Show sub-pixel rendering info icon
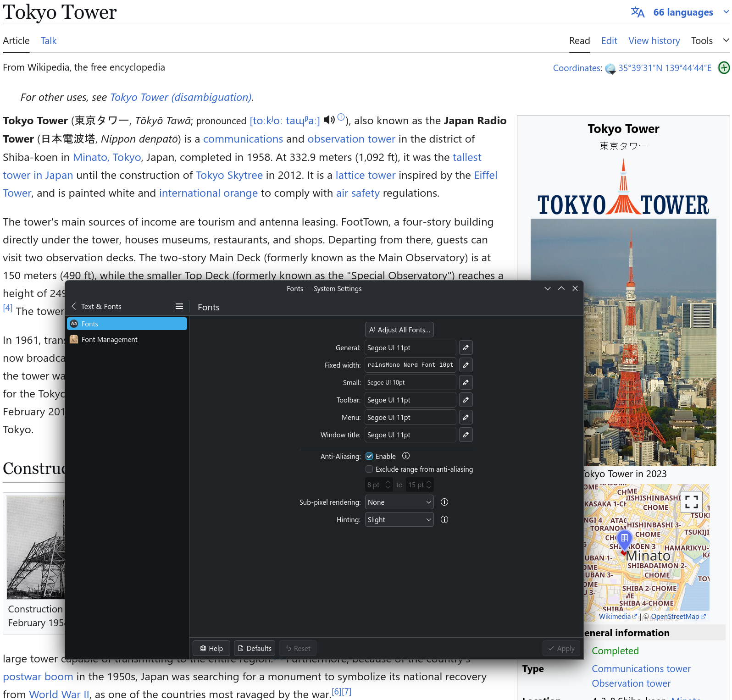 coord(444,502)
